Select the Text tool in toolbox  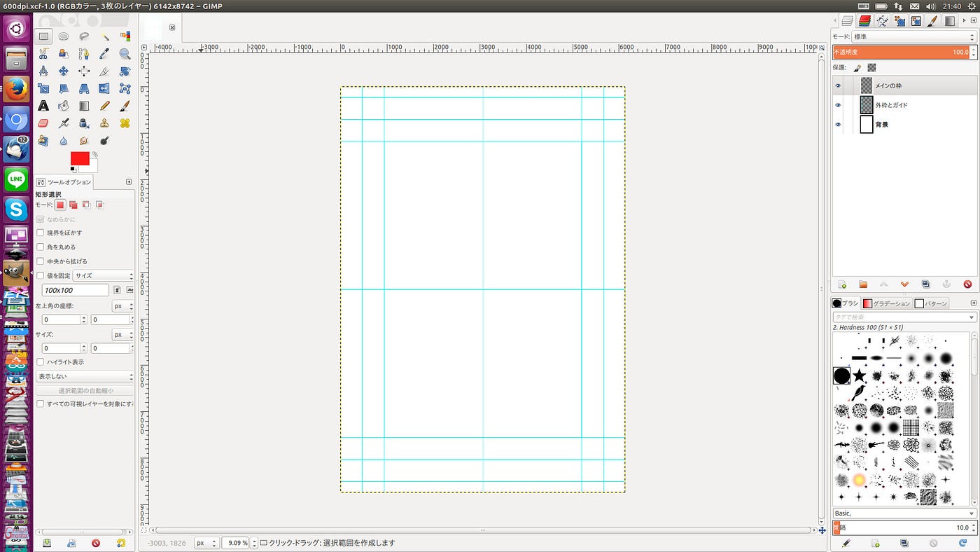click(43, 106)
